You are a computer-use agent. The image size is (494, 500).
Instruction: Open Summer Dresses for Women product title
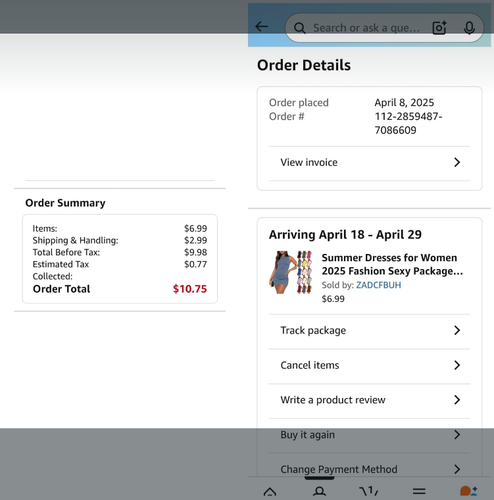[392, 264]
